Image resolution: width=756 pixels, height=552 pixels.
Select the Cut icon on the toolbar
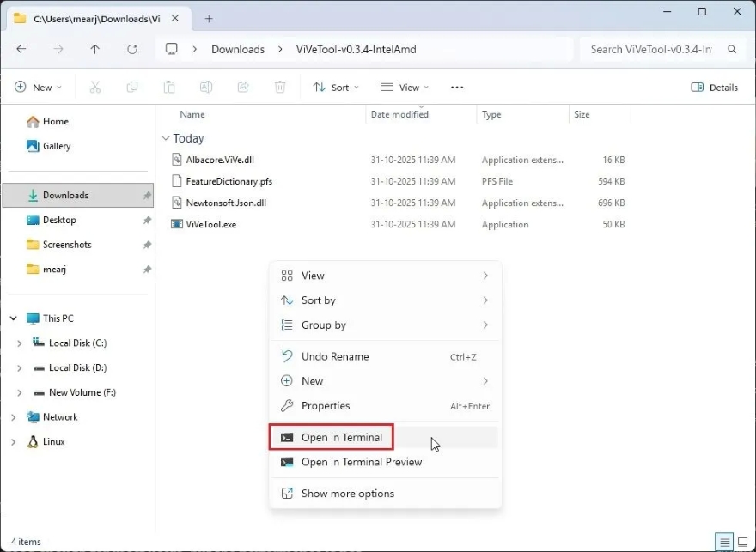(x=94, y=87)
